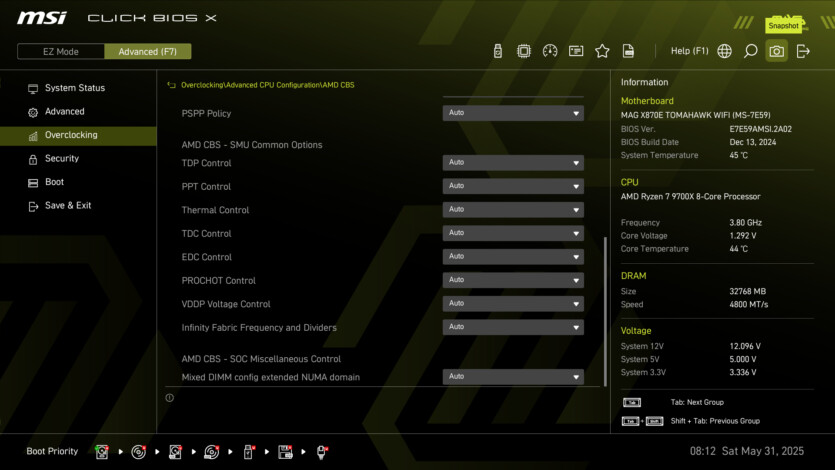This screenshot has width=835, height=470.
Task: Open the speedometer gauge icon in toolbar
Action: click(x=550, y=51)
